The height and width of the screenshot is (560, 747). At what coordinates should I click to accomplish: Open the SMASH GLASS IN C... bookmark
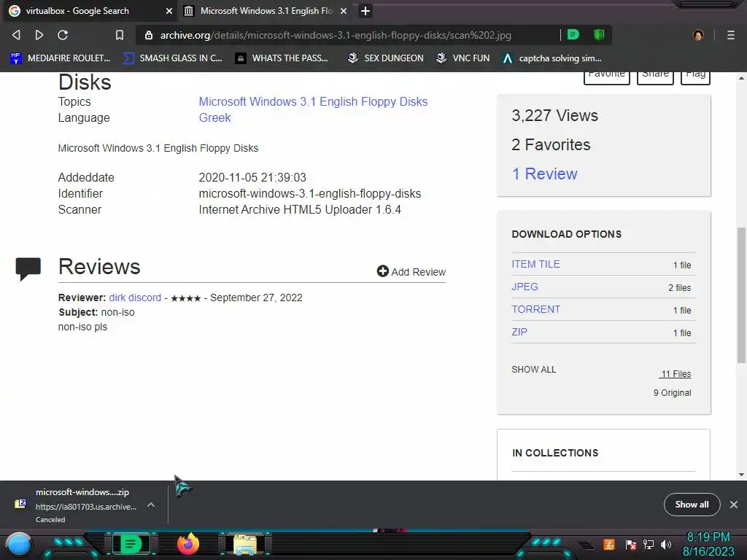point(172,58)
